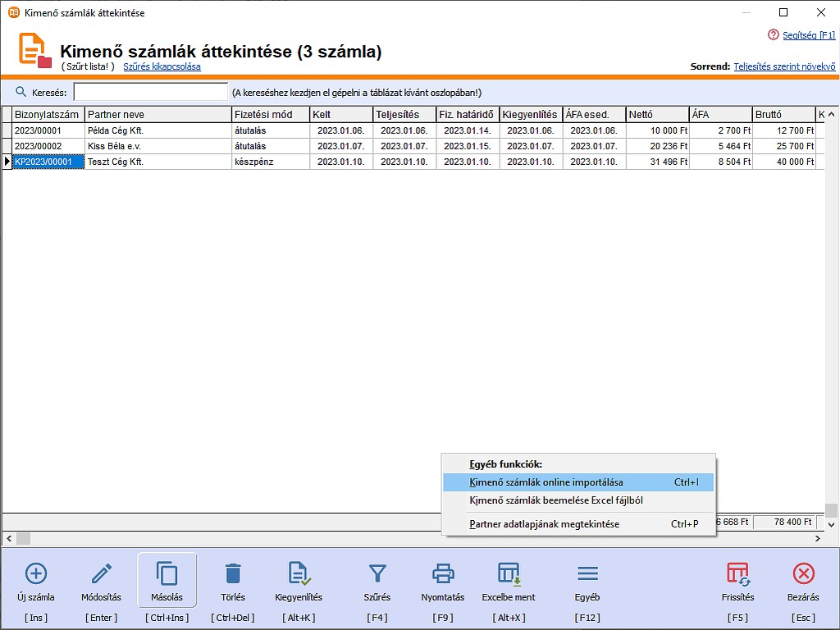Click the Új számla plus icon
The height and width of the screenshot is (630, 840).
click(x=36, y=573)
